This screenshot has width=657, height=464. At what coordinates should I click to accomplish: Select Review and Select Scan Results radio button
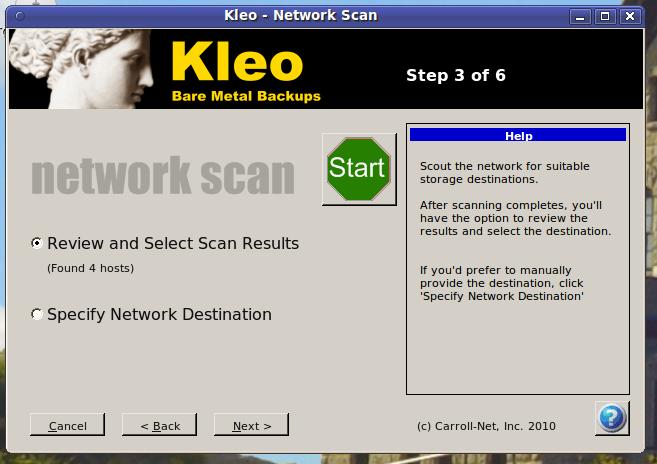point(37,243)
